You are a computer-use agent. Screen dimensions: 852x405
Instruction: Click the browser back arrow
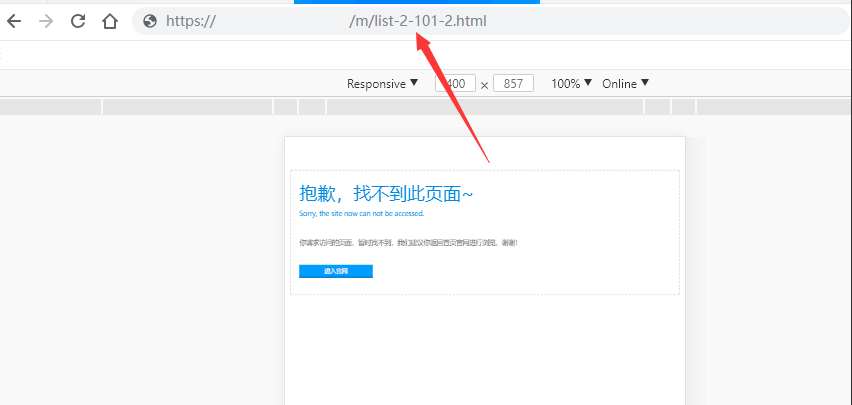[x=14, y=21]
